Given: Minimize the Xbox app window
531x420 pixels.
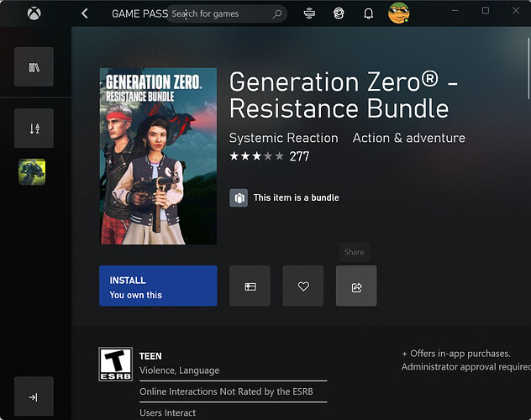Looking at the screenshot, I should tap(455, 10).
